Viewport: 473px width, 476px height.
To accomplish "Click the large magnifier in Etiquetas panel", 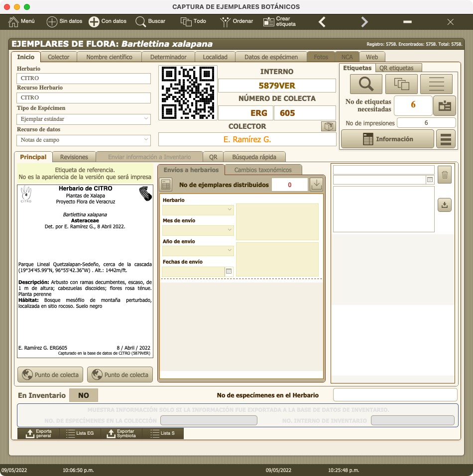I will coord(366,84).
